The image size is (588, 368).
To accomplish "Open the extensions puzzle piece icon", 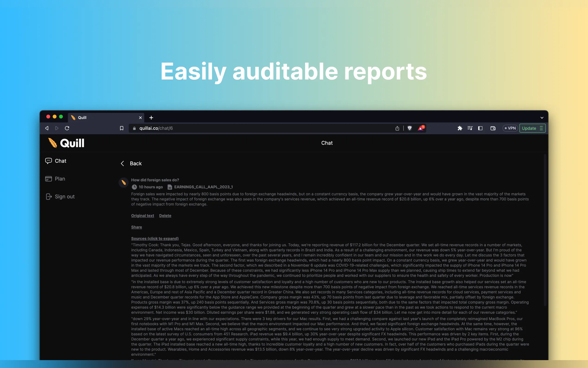I will (460, 128).
